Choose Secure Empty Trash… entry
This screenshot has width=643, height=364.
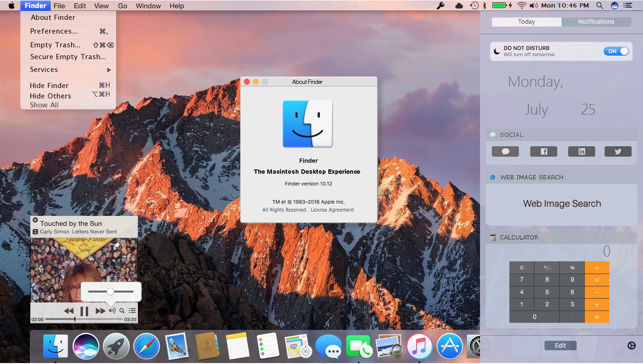(68, 57)
